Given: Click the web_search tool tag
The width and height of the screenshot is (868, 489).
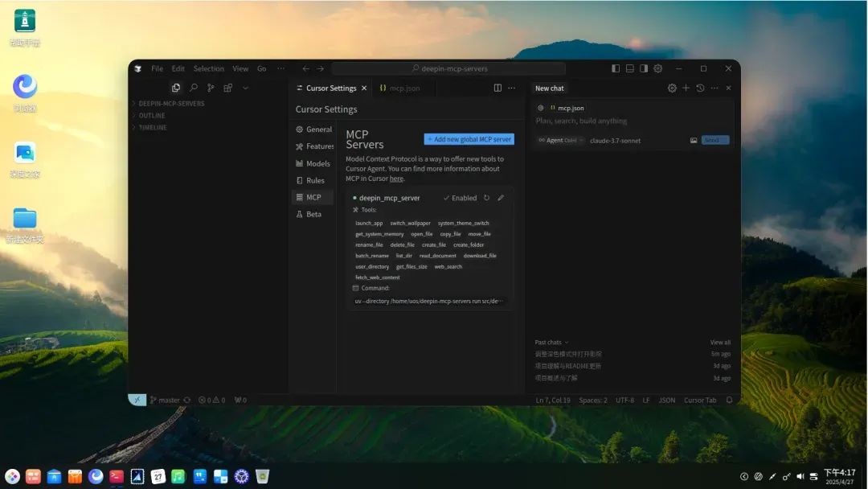Looking at the screenshot, I should [448, 266].
